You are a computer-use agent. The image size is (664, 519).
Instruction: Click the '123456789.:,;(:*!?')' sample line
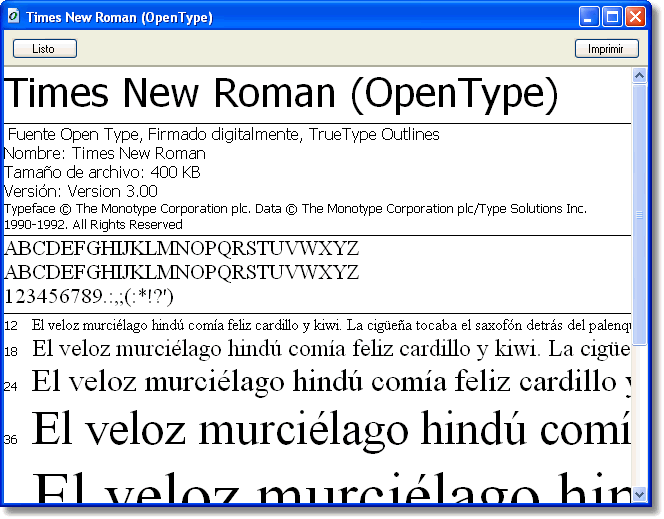[x=89, y=296]
